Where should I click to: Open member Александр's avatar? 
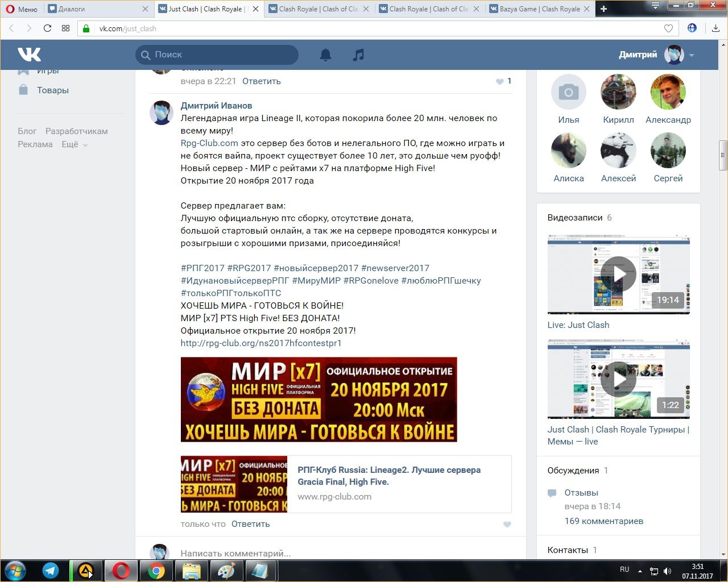(668, 92)
